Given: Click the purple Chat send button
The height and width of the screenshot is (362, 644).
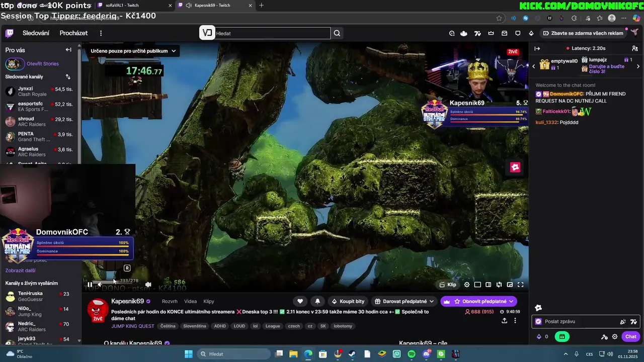Looking at the screenshot, I should [630, 337].
